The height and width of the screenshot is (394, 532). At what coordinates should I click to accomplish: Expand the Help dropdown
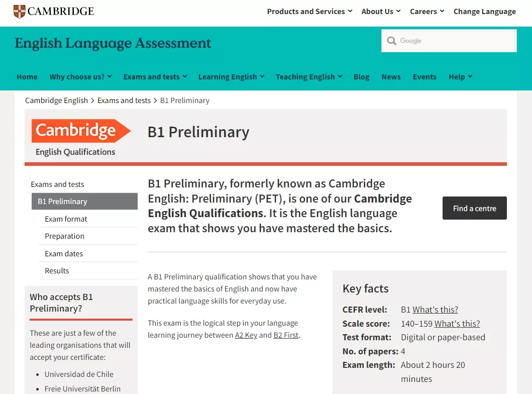(460, 77)
